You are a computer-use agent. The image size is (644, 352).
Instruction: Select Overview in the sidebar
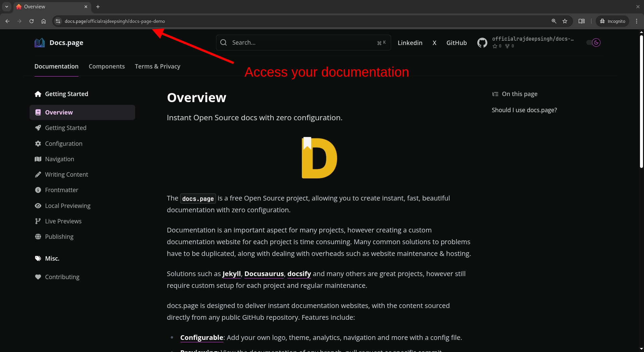click(82, 113)
